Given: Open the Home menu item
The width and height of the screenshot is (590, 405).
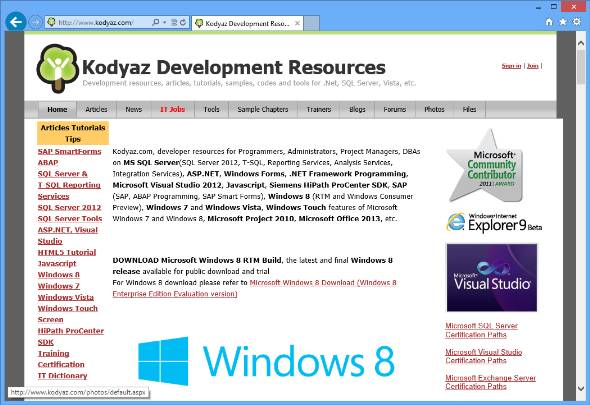Looking at the screenshot, I should pyautogui.click(x=57, y=110).
